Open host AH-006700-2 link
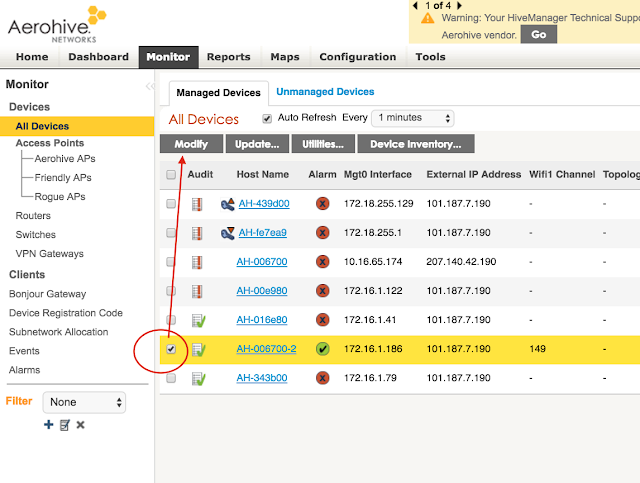640x483 pixels. click(266, 349)
